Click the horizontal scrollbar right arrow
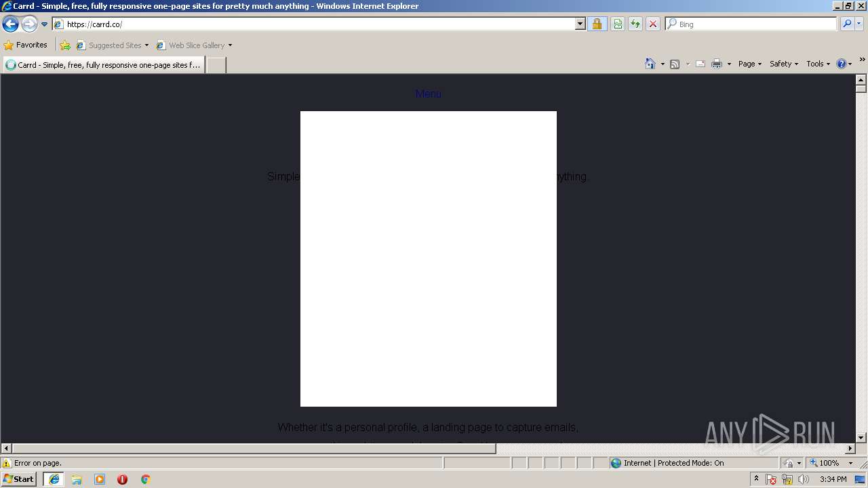Screen dimensions: 868x488 [850, 449]
